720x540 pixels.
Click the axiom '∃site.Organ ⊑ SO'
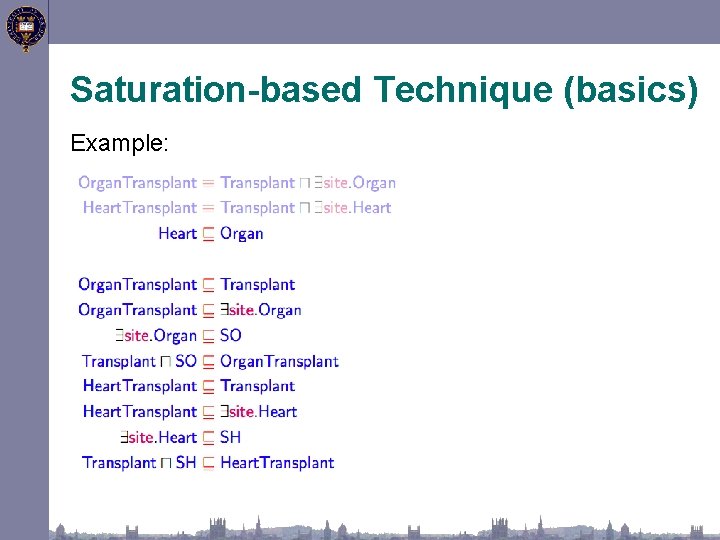click(178, 336)
